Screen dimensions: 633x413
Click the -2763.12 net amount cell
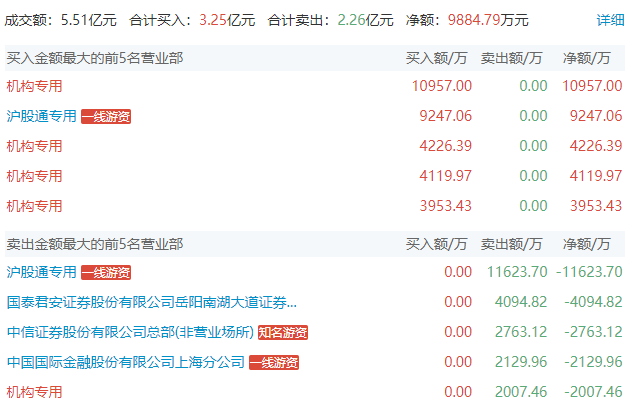(x=593, y=332)
